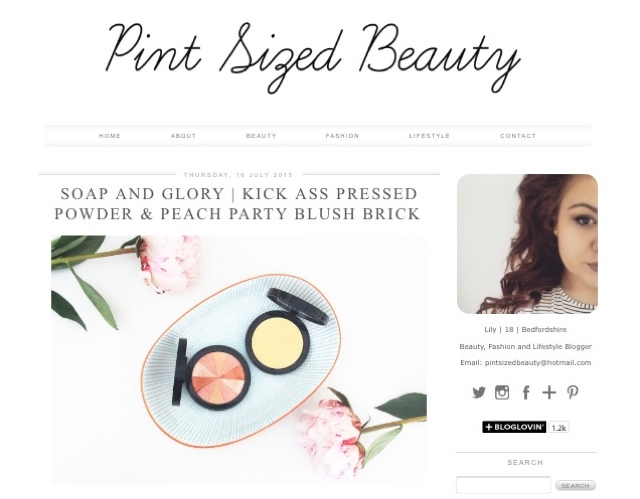Image resolution: width=640 pixels, height=499 pixels.
Task: Go to Home in navigation bar
Action: pos(110,136)
